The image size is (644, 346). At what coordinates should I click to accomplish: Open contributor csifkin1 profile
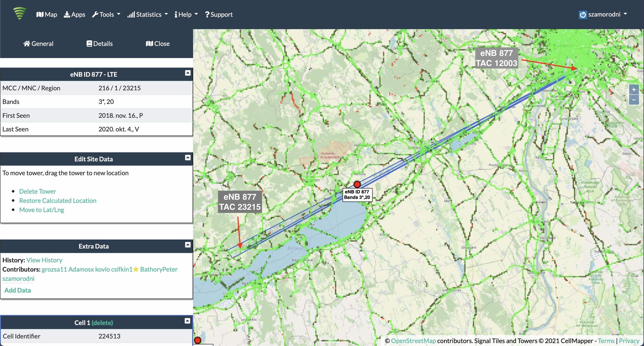tap(122, 269)
